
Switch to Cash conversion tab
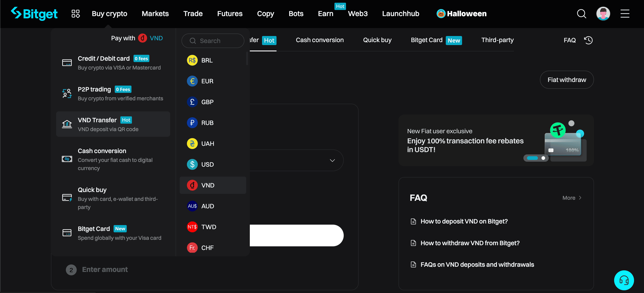[320, 40]
